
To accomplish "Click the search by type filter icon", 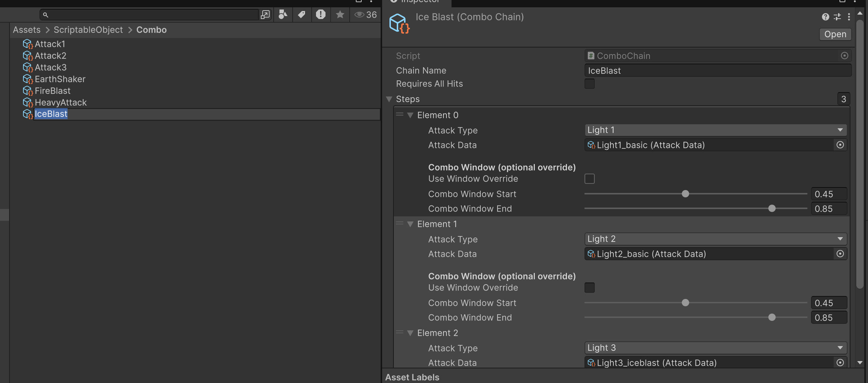I will tap(283, 15).
